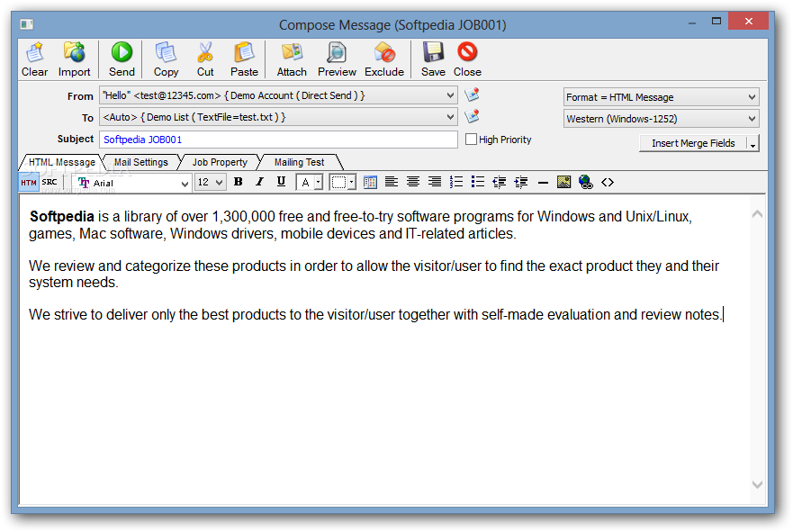The height and width of the screenshot is (532, 793).
Task: Align text left
Action: pyautogui.click(x=392, y=182)
